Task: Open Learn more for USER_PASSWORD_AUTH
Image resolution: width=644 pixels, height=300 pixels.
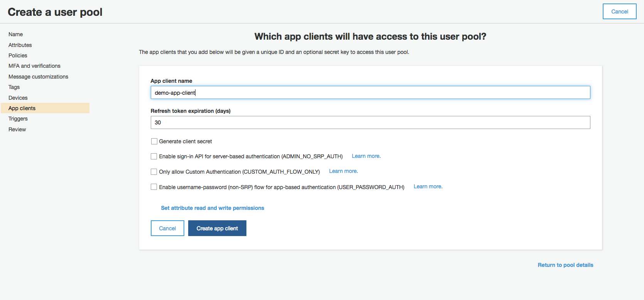Action: [428, 186]
